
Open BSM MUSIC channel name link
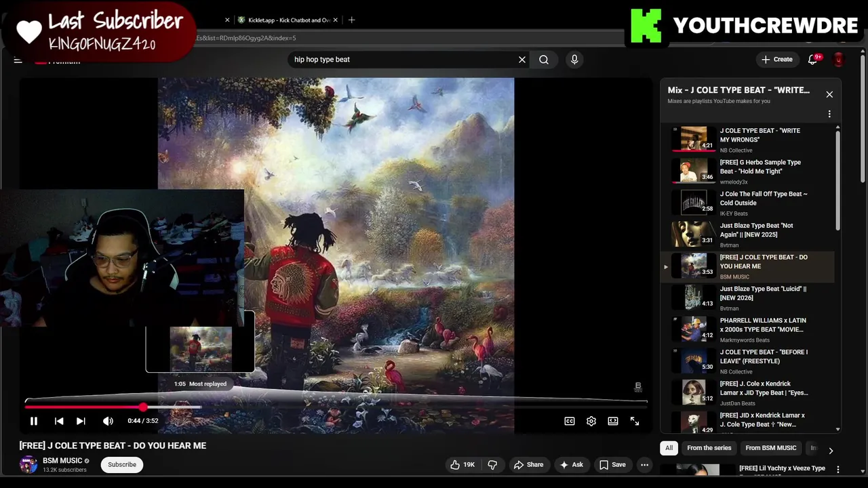click(x=62, y=460)
